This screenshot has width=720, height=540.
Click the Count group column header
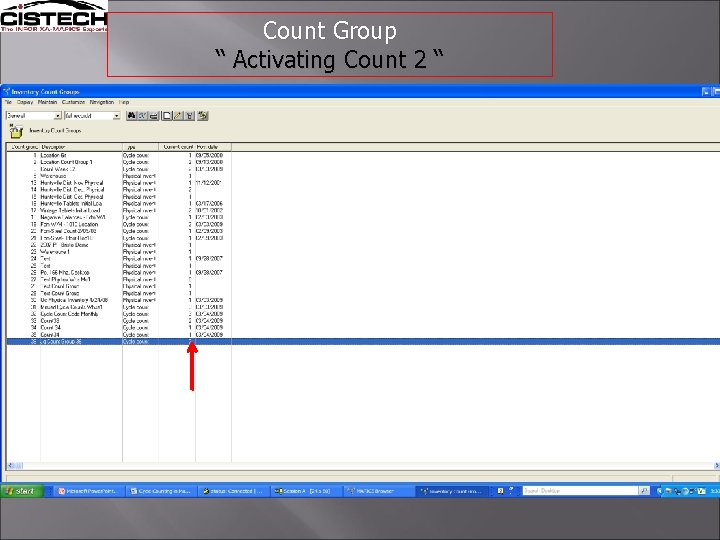point(23,147)
